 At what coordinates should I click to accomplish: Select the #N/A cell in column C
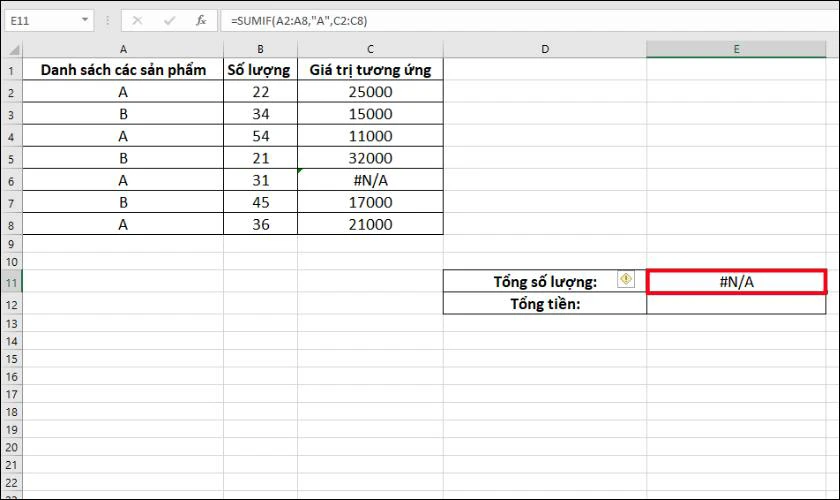pos(370,180)
